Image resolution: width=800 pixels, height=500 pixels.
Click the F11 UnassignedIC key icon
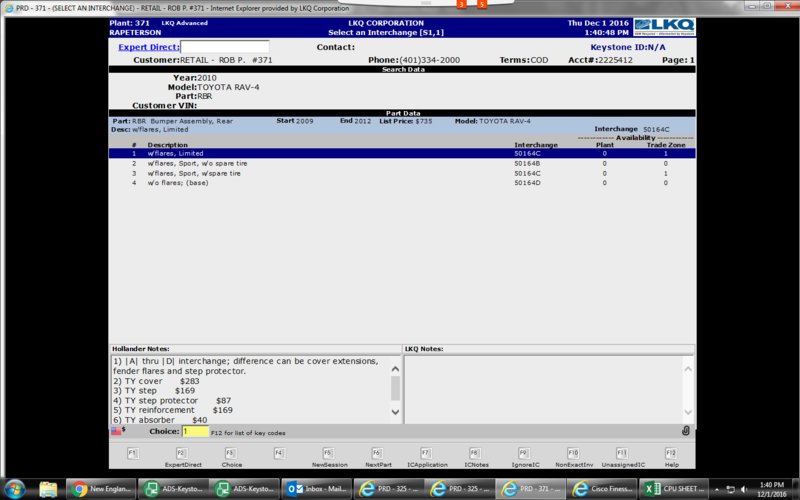pos(622,453)
